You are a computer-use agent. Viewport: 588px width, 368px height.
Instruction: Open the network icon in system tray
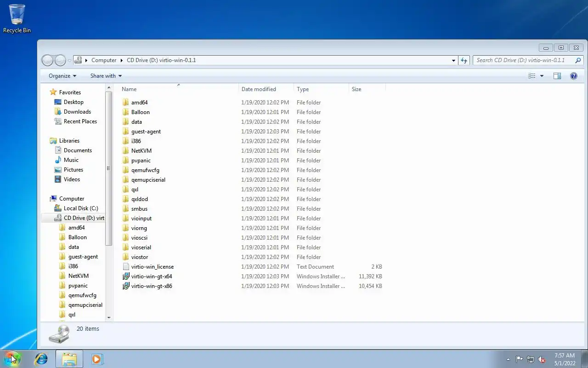(x=531, y=359)
